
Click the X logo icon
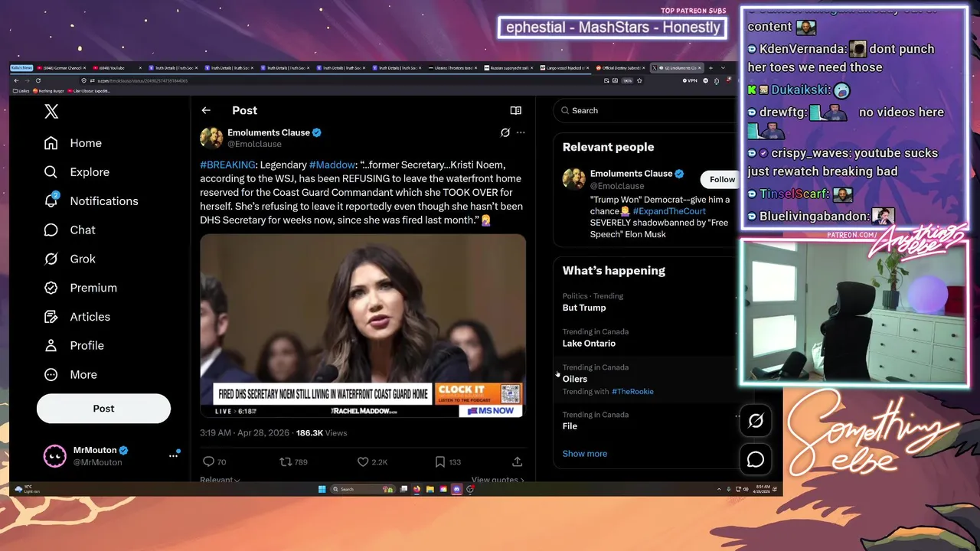click(x=51, y=112)
